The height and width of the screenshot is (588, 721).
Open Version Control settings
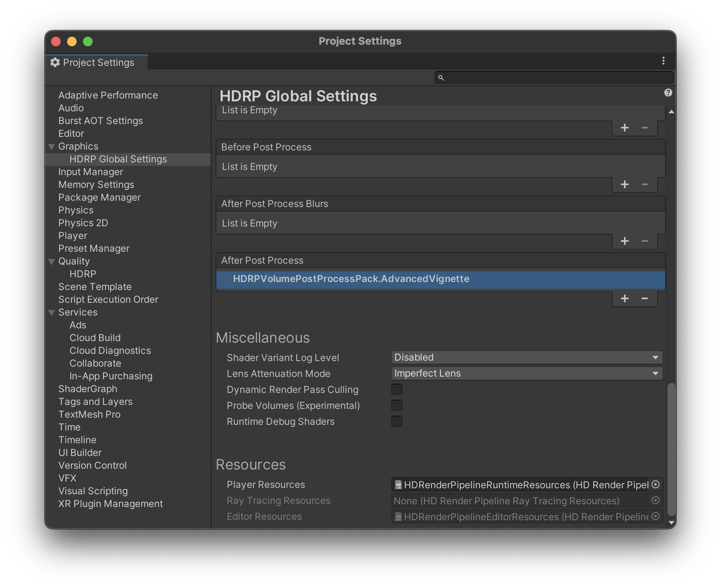[x=92, y=466]
